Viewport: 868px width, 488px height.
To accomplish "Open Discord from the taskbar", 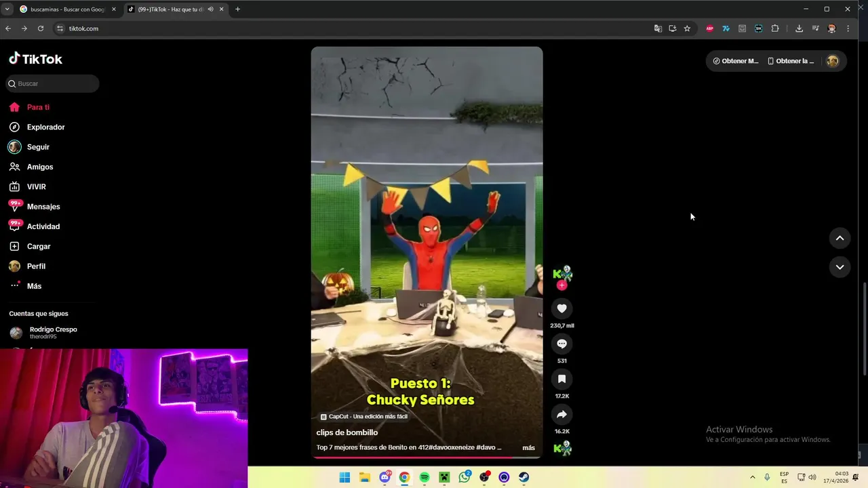I will [x=384, y=477].
